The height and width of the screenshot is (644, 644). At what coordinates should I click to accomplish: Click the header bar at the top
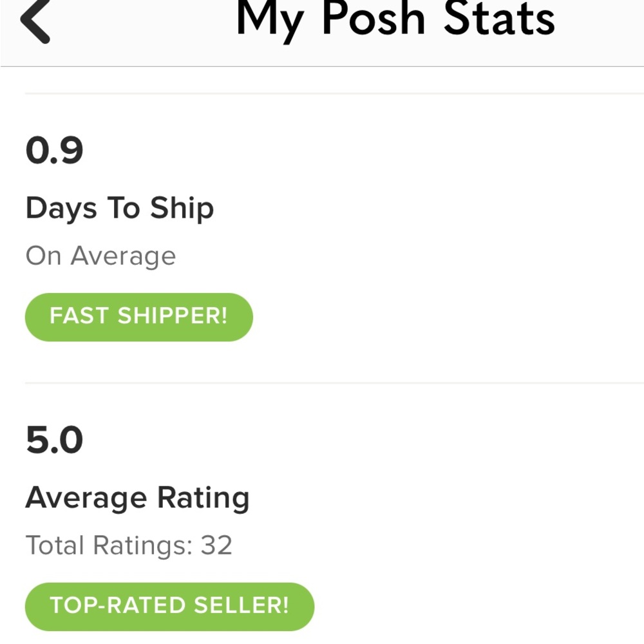(x=322, y=32)
